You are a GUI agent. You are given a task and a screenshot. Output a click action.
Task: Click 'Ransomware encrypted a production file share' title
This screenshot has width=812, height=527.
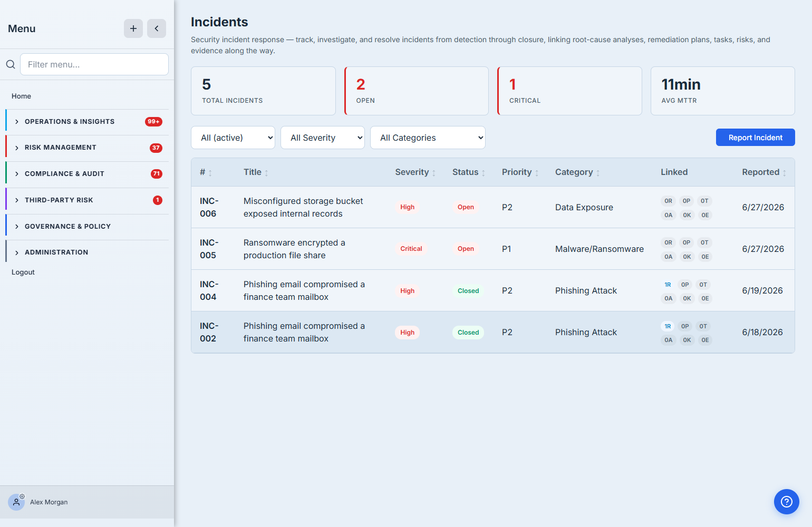(294, 249)
